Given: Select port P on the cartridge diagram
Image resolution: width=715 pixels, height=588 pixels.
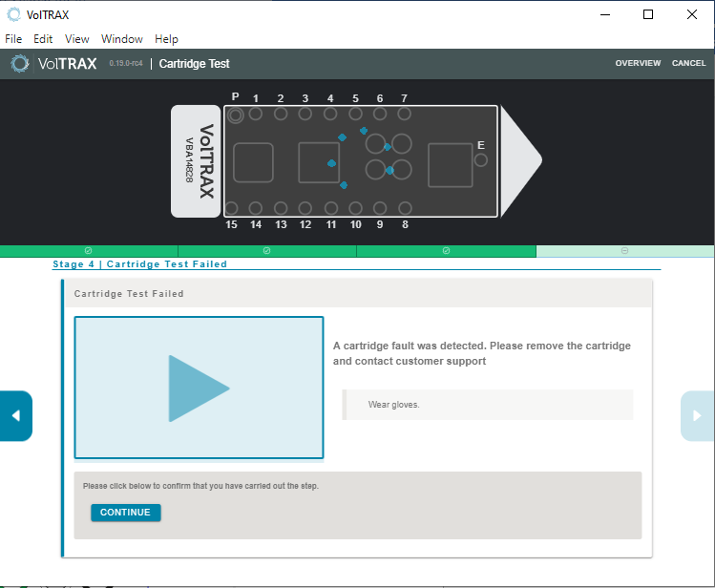Looking at the screenshot, I should click(x=236, y=115).
